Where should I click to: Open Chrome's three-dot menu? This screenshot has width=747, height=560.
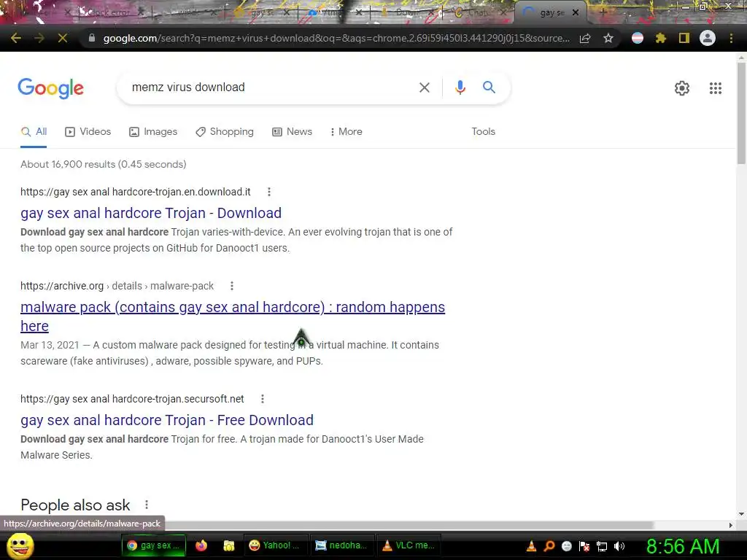coord(731,38)
